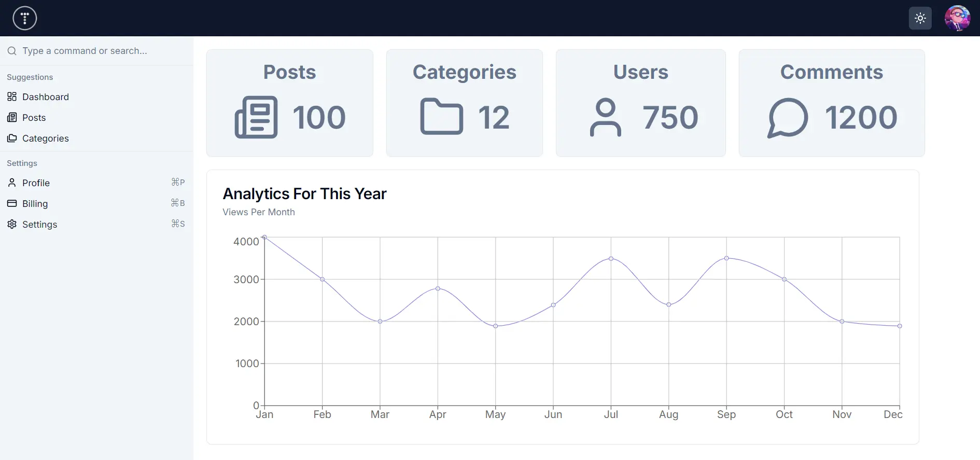This screenshot has width=980, height=460.
Task: Click the Settings section heading label
Action: click(x=22, y=163)
